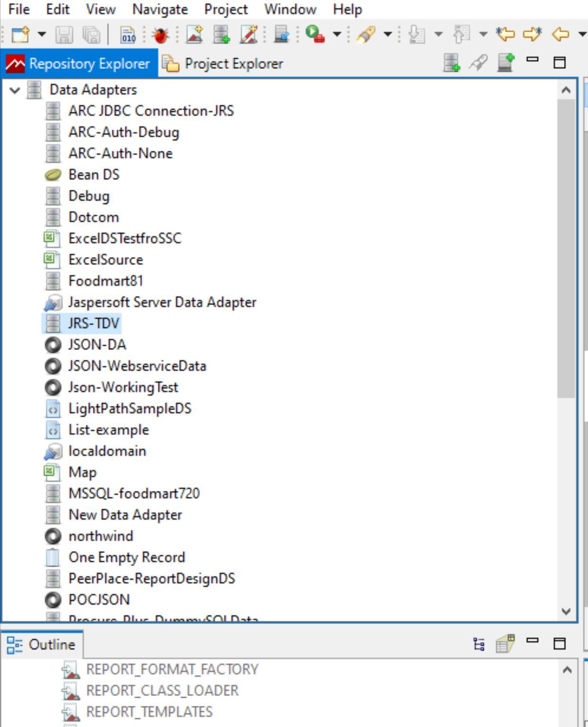Select the ARC-Auth-Debug adapter

(x=124, y=132)
